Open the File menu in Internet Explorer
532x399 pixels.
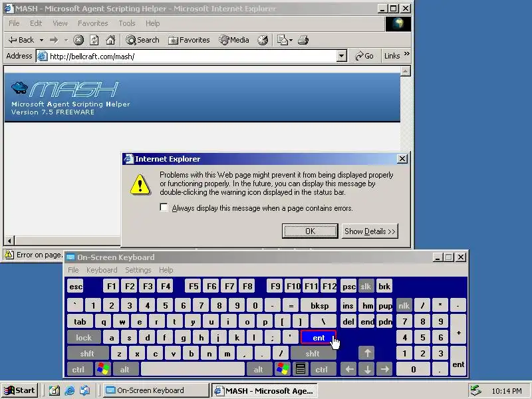(14, 23)
